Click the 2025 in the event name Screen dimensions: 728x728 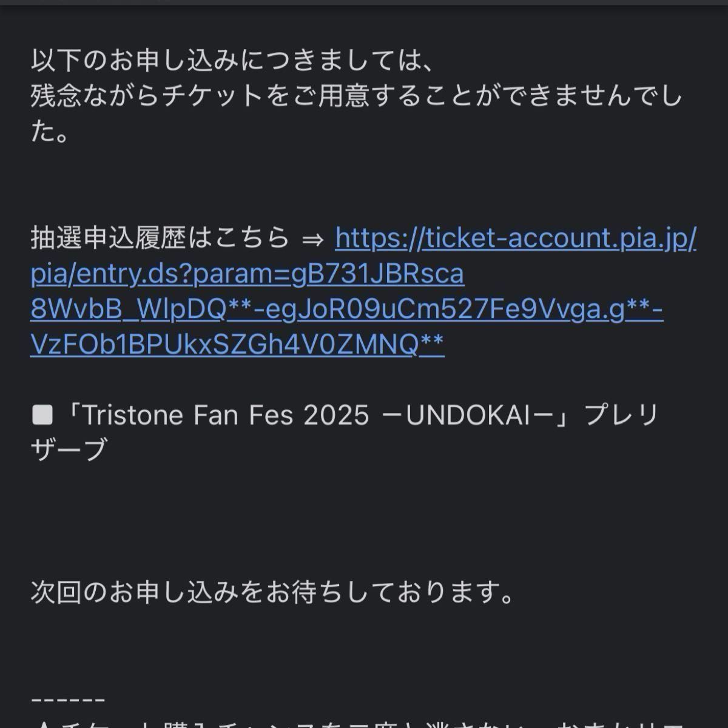[x=337, y=416]
